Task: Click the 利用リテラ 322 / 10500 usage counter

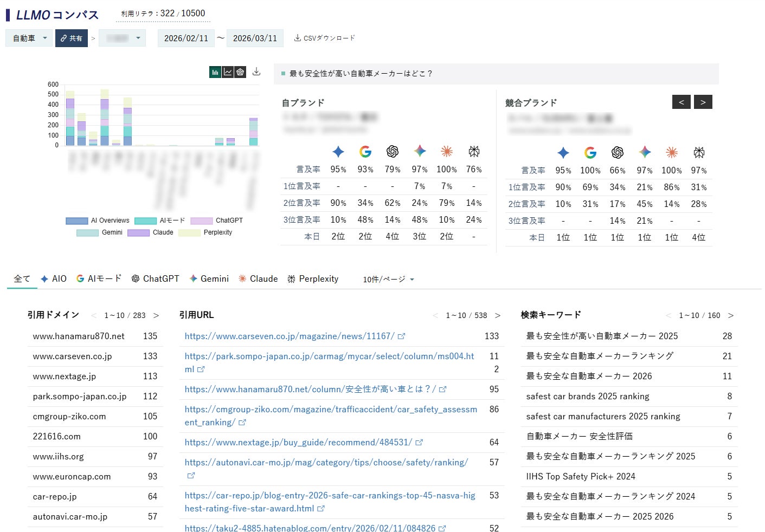Action: [x=163, y=14]
